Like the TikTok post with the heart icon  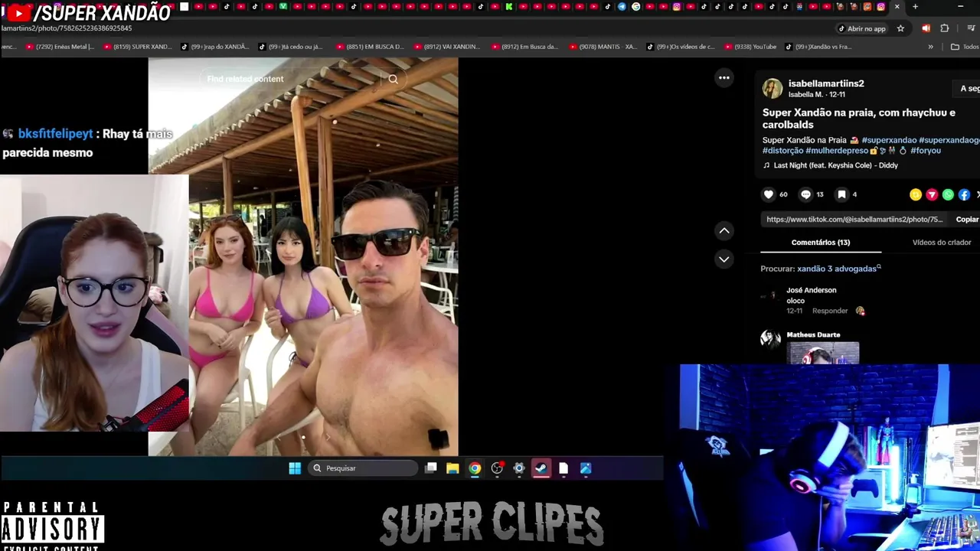pos(769,194)
